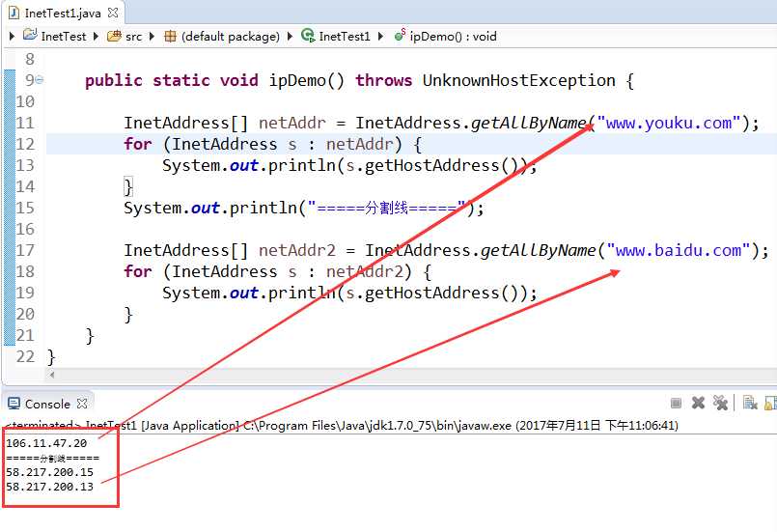Viewport: 777px width, 532px height.
Task: Click line number 17 in gutter
Action: 25,250
